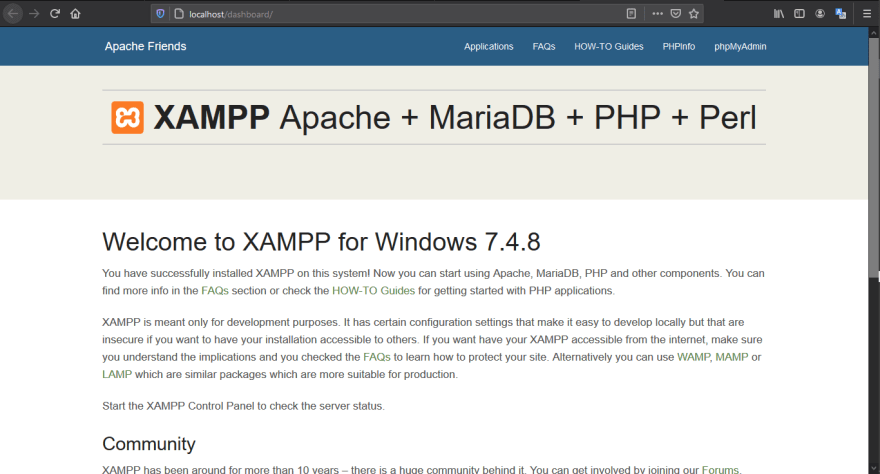Open the Firefox hamburger menu

pyautogui.click(x=867, y=14)
